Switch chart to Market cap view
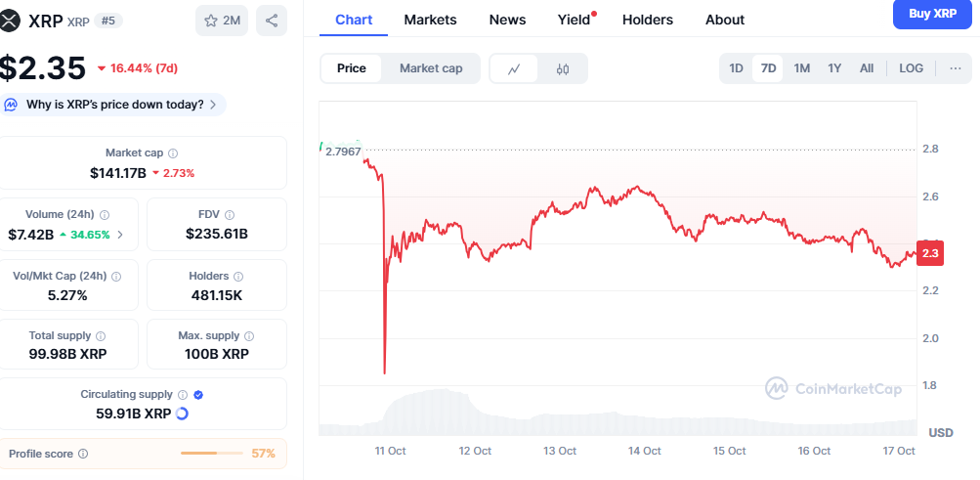The height and width of the screenshot is (480, 980). [431, 68]
